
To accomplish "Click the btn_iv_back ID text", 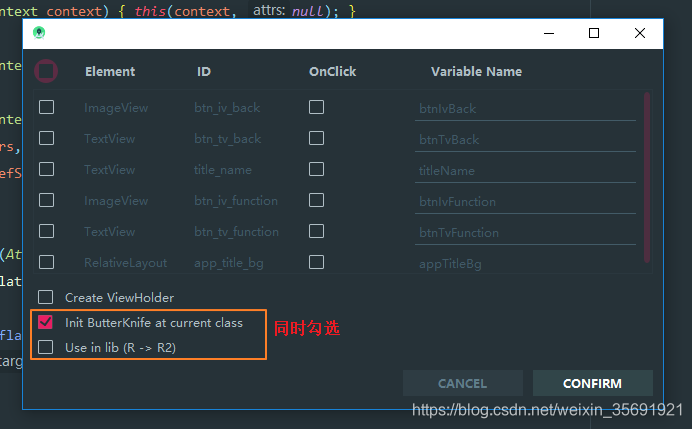I will pyautogui.click(x=227, y=108).
